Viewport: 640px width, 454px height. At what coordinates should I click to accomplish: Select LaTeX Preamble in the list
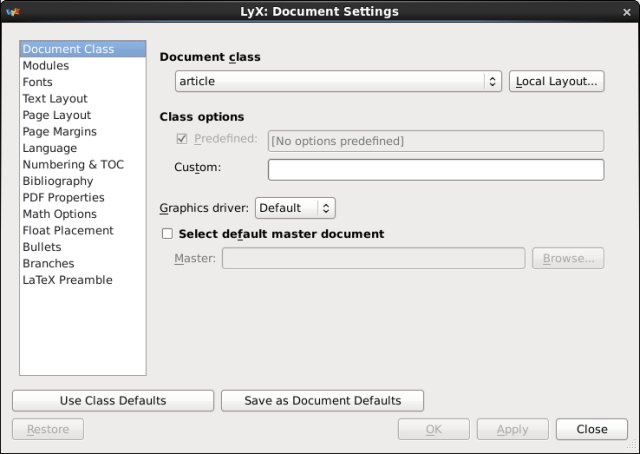point(67,280)
